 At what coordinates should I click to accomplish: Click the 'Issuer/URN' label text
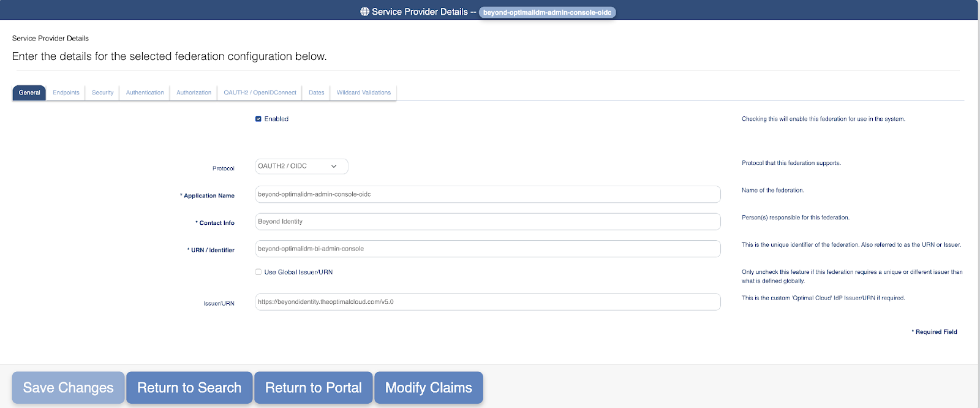[x=219, y=303]
